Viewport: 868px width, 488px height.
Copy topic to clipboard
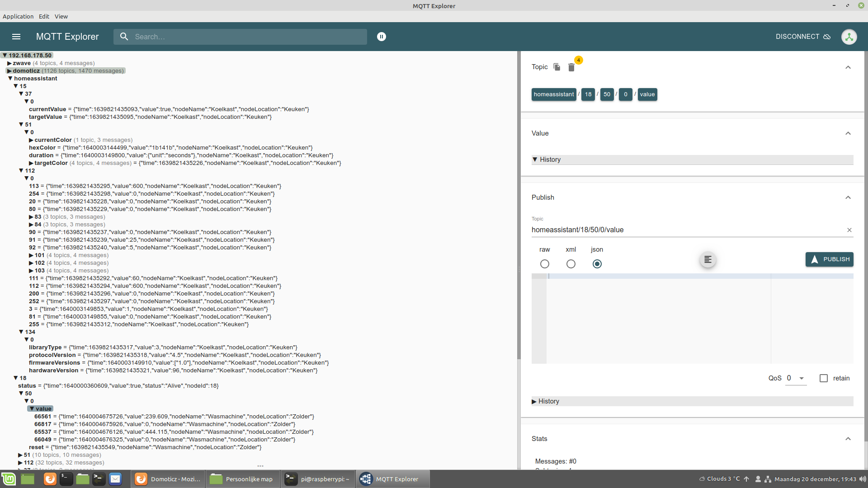click(x=557, y=67)
